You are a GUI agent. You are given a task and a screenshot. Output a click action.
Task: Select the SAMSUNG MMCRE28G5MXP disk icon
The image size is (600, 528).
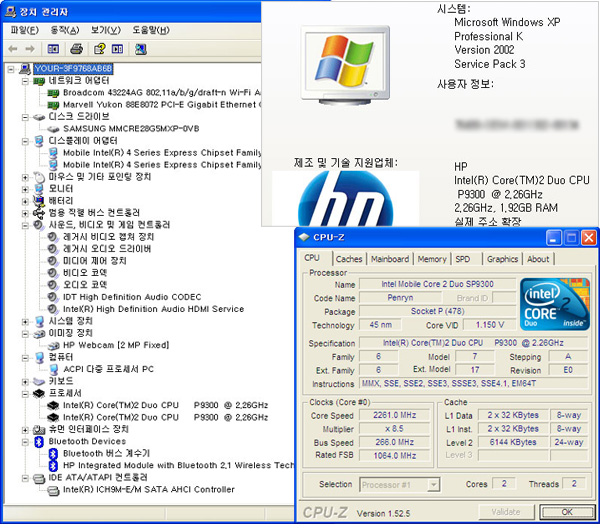tap(53, 129)
